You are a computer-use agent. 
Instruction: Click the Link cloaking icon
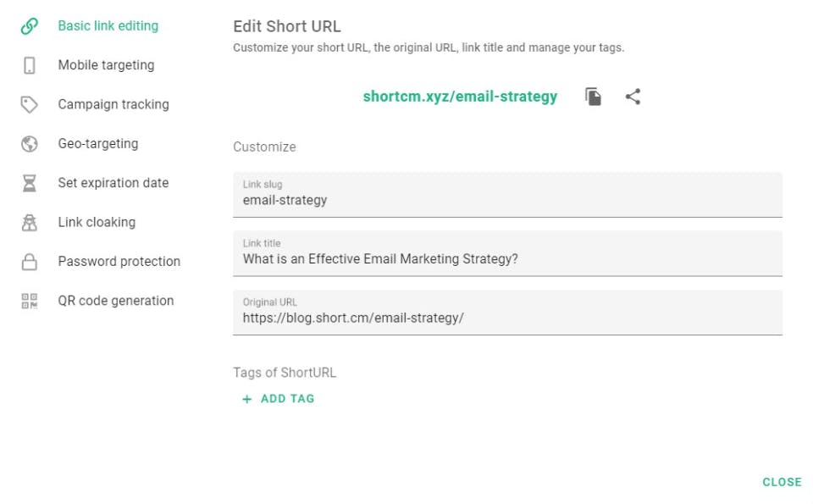point(30,223)
